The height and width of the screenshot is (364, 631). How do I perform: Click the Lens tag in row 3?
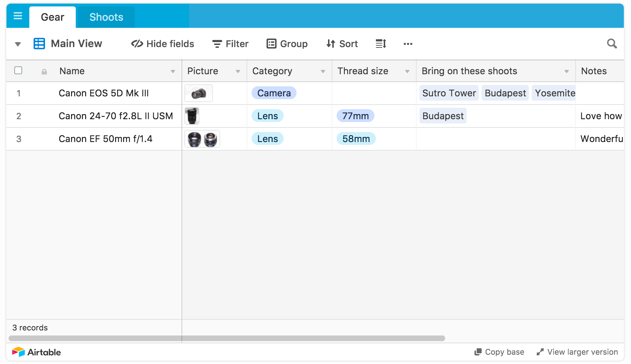point(268,139)
